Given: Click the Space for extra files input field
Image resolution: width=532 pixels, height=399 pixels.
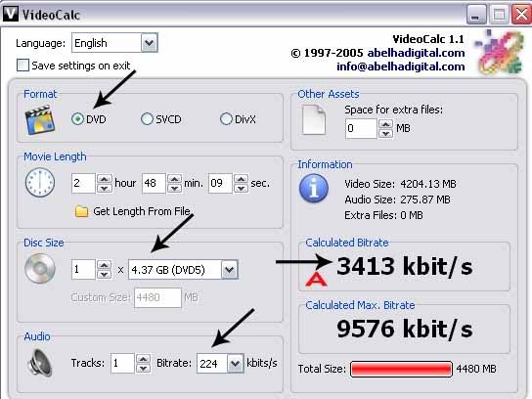Looking at the screenshot, I should pos(361,128).
